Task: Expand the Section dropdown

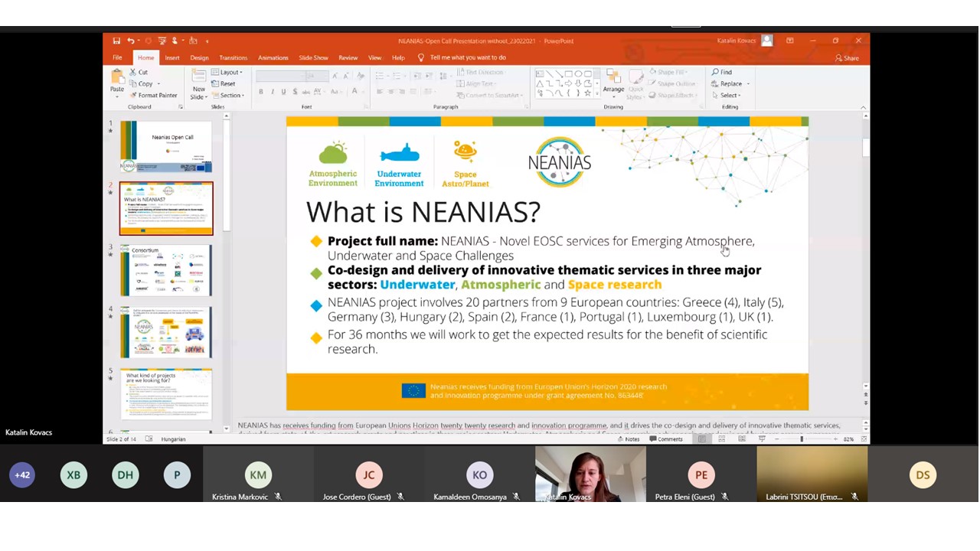Action: [x=228, y=96]
